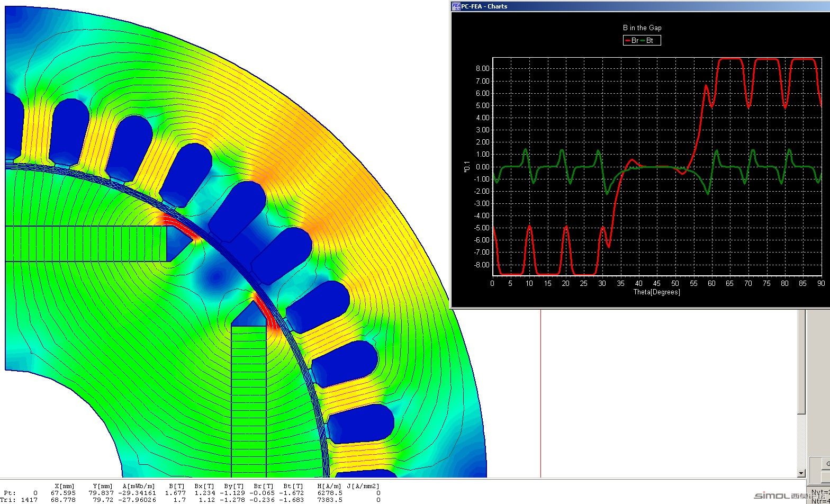
Task: Click the vertical scrollbar down arrow
Action: 801,473
